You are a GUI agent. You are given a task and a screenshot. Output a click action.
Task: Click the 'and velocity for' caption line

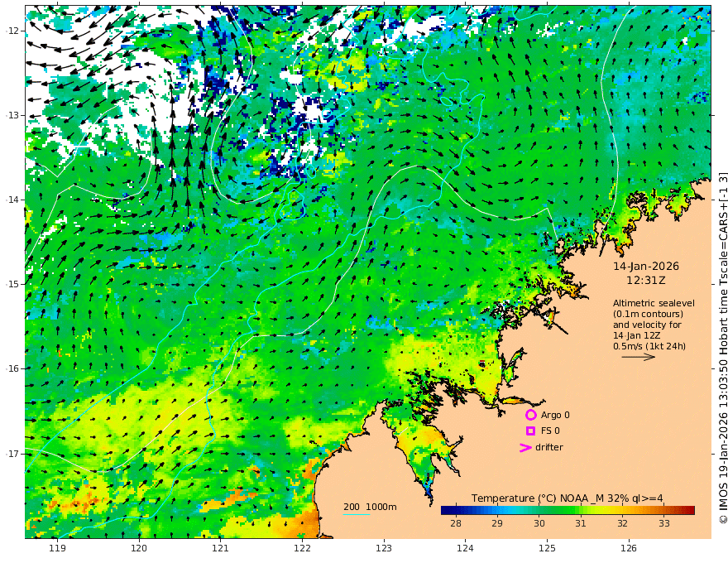[647, 325]
